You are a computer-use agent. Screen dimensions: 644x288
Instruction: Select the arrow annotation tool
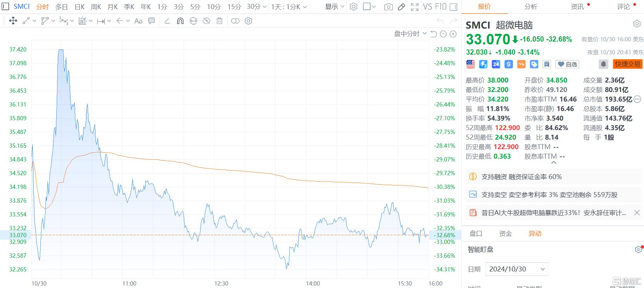tap(120, 21)
